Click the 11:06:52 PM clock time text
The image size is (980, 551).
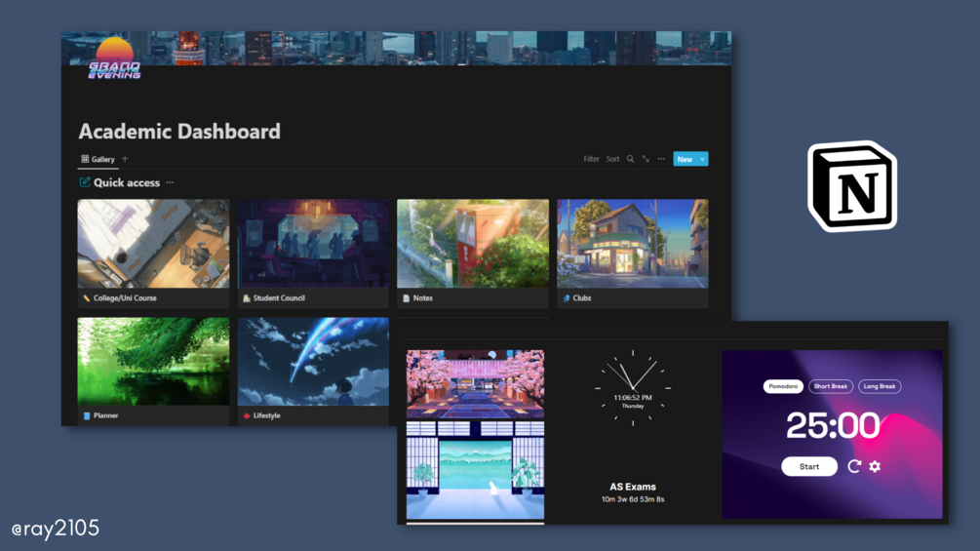coord(633,397)
